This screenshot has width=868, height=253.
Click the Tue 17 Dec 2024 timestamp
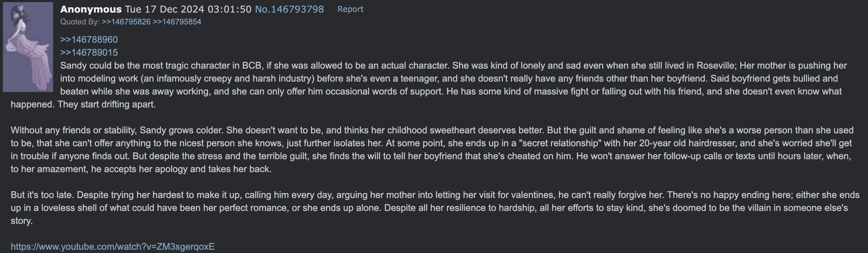coord(188,9)
